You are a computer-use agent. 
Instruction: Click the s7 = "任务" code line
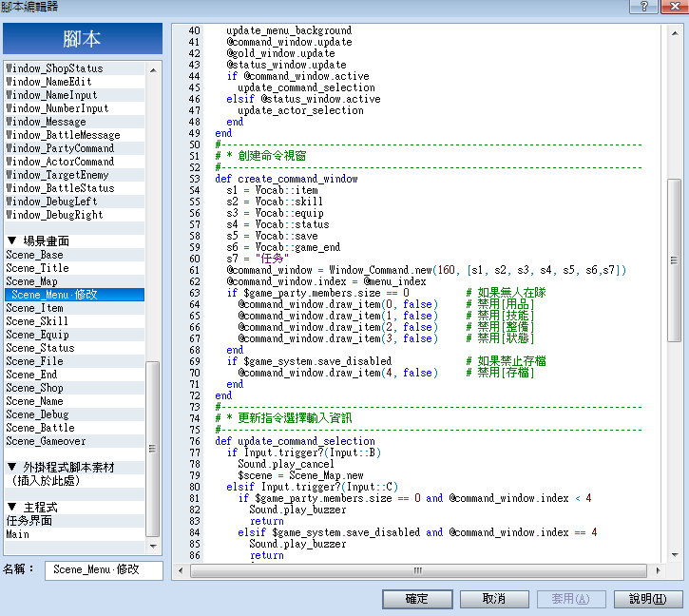(x=258, y=259)
